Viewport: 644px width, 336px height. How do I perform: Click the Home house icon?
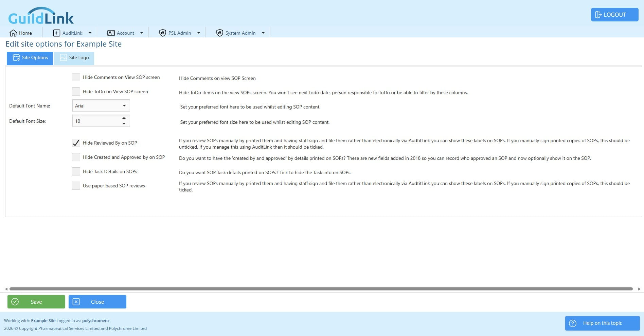[x=13, y=33]
